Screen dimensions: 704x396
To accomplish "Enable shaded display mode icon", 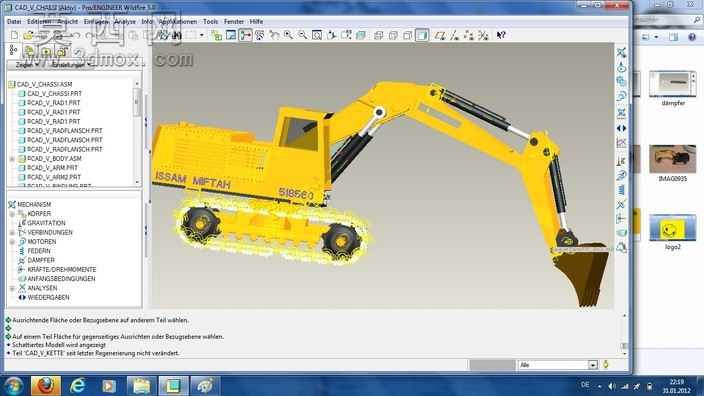I will 422,35.
